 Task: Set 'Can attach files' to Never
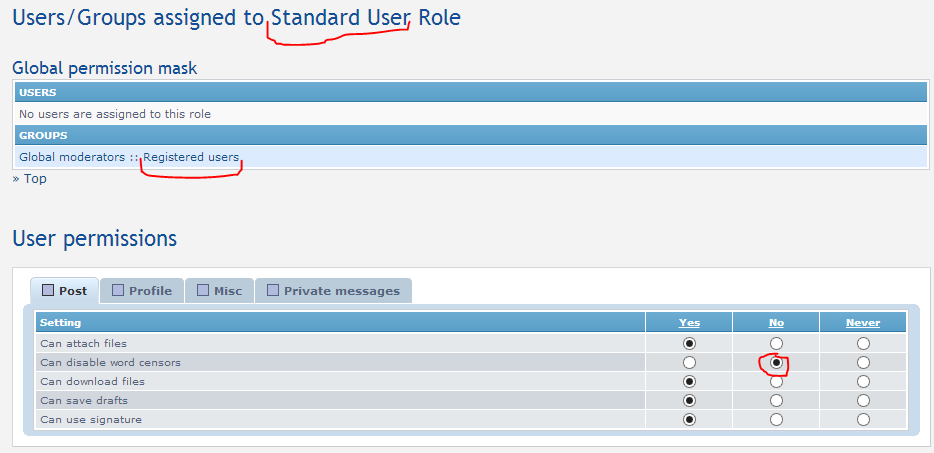pyautogui.click(x=863, y=343)
